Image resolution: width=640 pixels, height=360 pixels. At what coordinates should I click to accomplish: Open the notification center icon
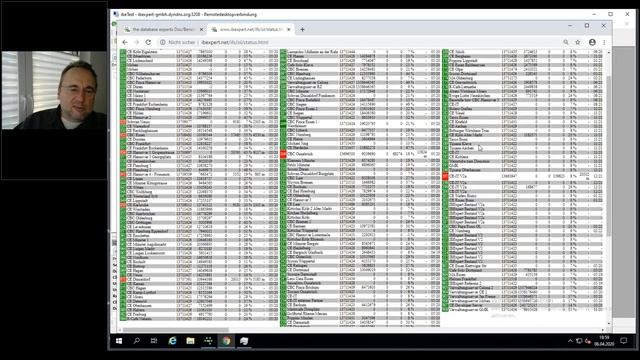[623, 341]
